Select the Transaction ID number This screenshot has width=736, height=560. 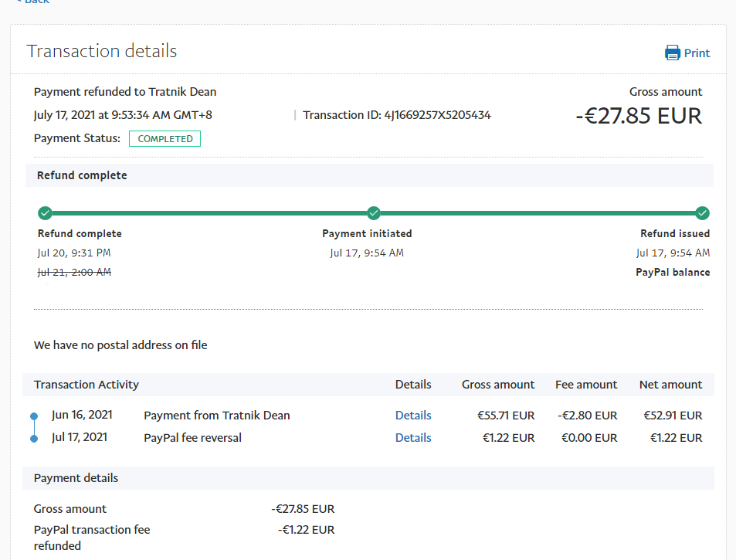pos(437,115)
